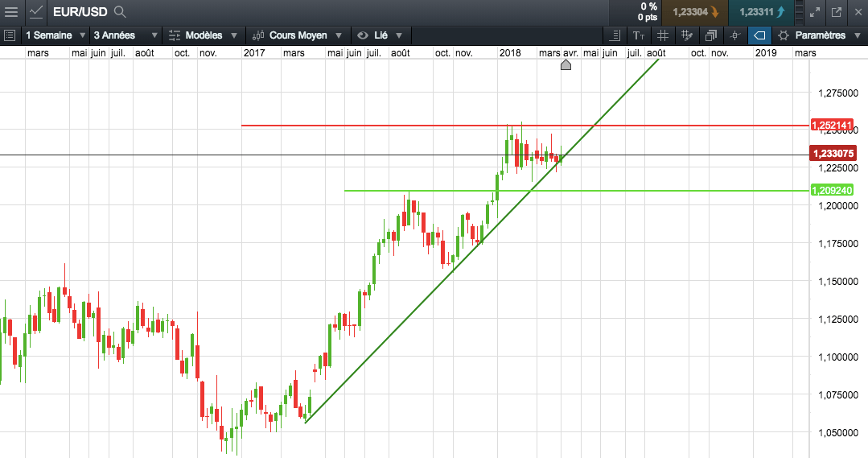Click the green support level label 1,209240
Screen dimensions: 868x458
point(832,191)
